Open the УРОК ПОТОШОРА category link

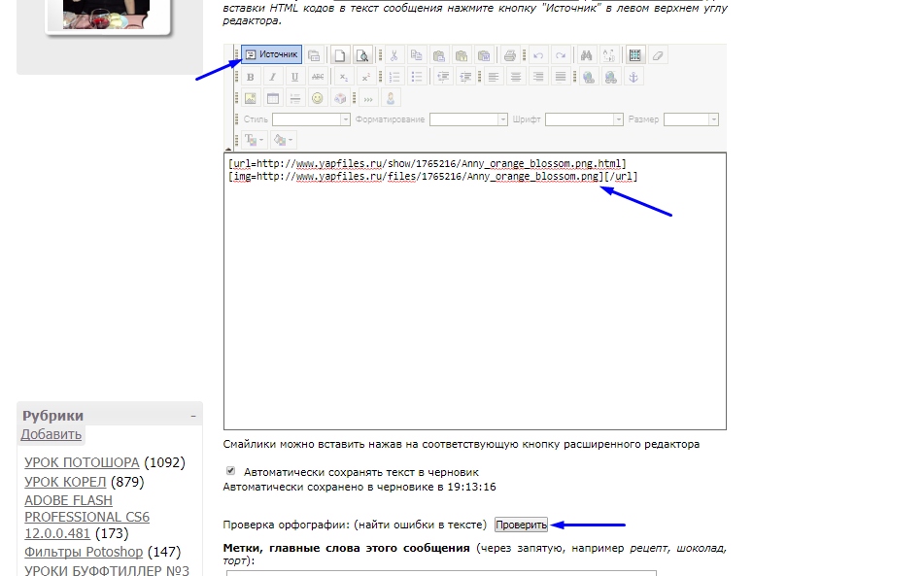82,462
